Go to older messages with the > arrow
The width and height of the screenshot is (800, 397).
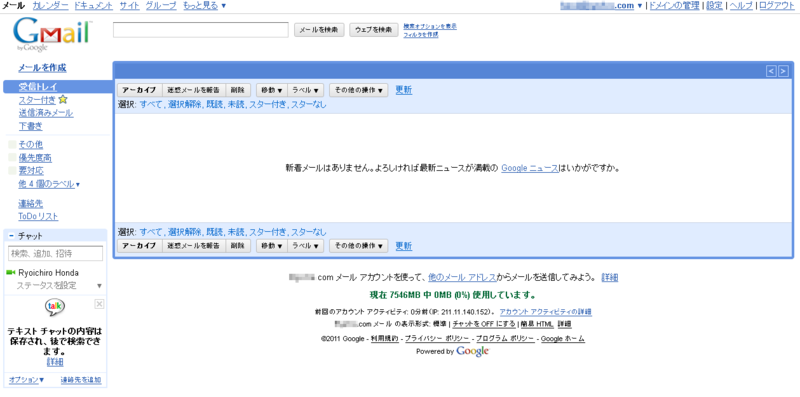click(x=783, y=71)
